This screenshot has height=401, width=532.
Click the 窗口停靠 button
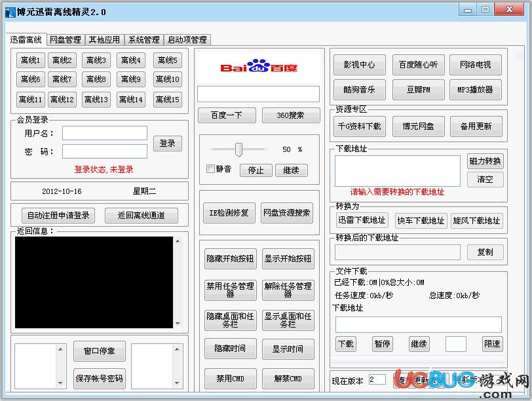click(100, 351)
